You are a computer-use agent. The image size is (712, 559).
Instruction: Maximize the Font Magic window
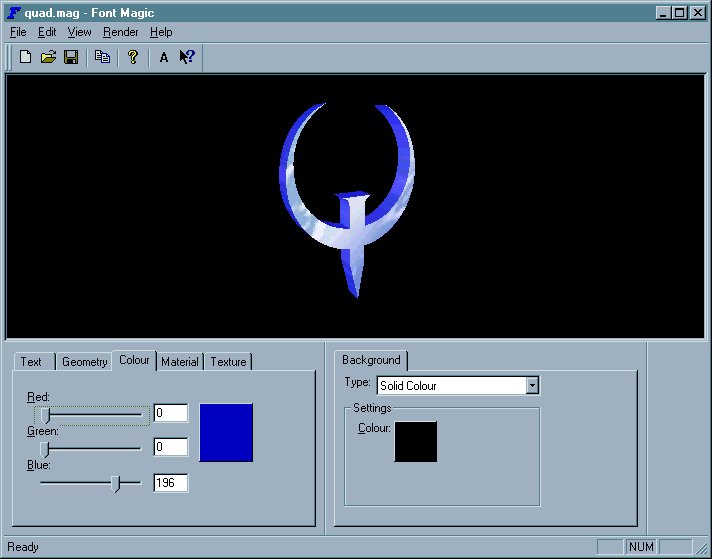point(679,13)
